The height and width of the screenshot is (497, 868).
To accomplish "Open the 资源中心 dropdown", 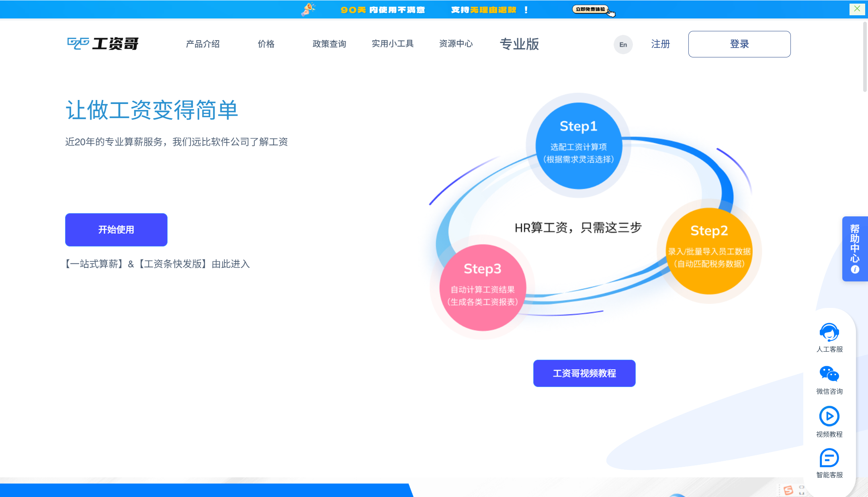I will (x=456, y=44).
